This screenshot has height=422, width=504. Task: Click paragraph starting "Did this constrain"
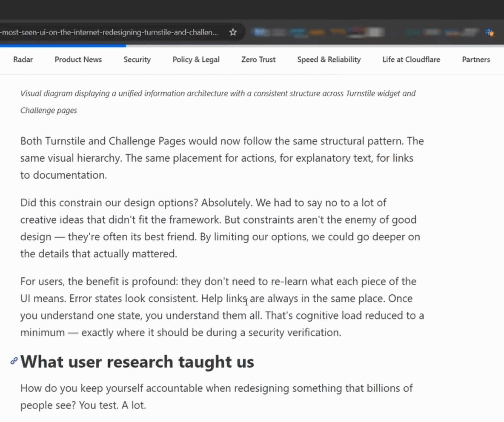coord(220,228)
